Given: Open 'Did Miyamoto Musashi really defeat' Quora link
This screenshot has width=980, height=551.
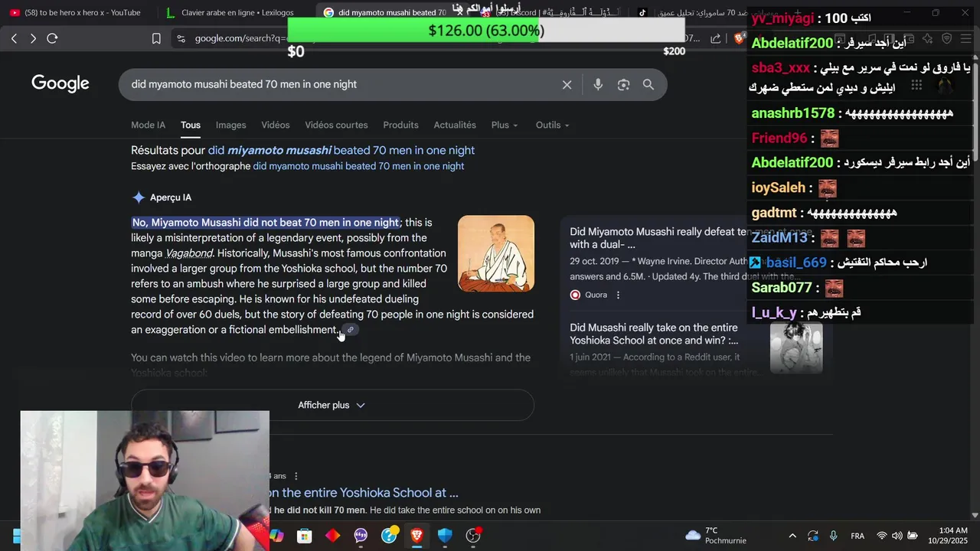Looking at the screenshot, I should point(657,238).
